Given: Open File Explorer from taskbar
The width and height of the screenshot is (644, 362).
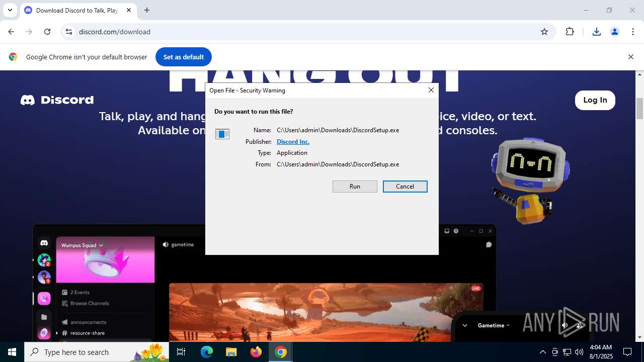Looking at the screenshot, I should (231, 352).
